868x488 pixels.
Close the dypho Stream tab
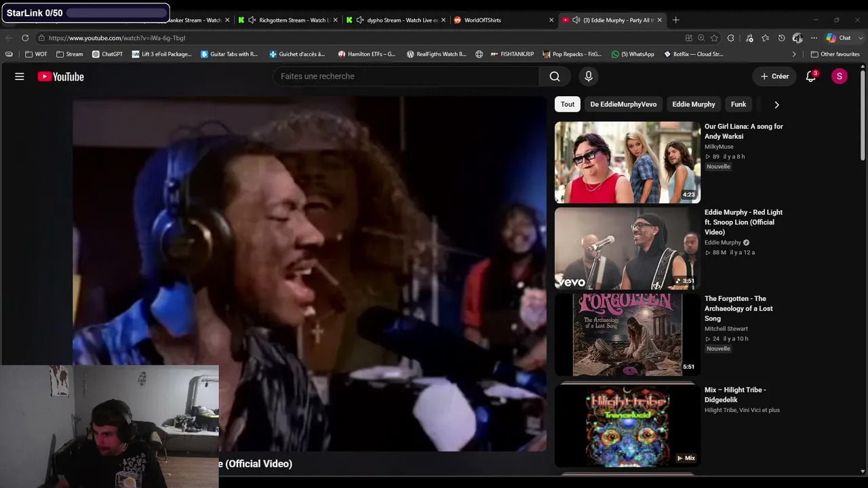click(443, 20)
